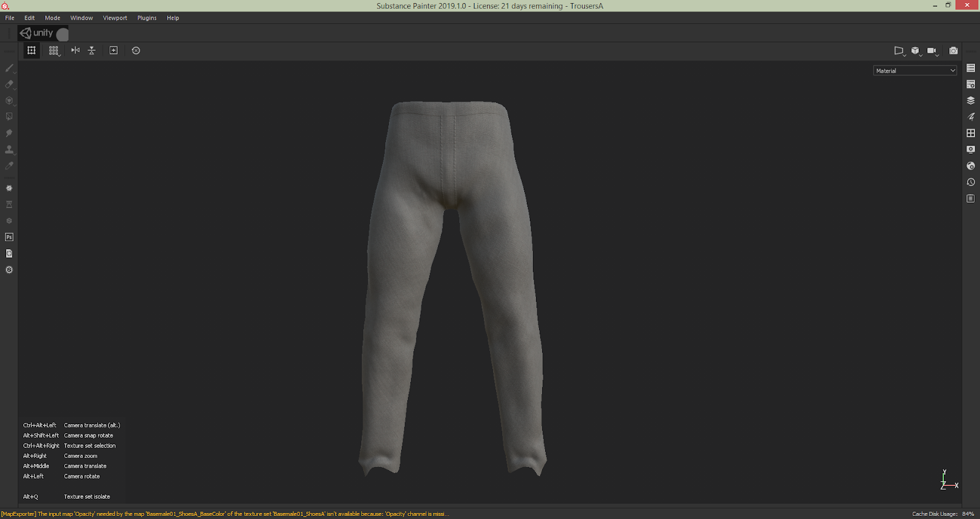Image resolution: width=980 pixels, height=519 pixels.
Task: Open the History panel
Action: click(971, 182)
